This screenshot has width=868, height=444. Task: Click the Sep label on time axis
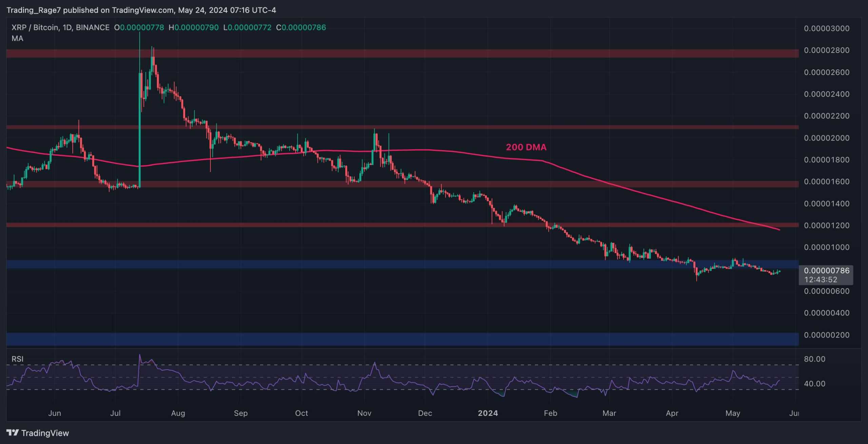[241, 413]
